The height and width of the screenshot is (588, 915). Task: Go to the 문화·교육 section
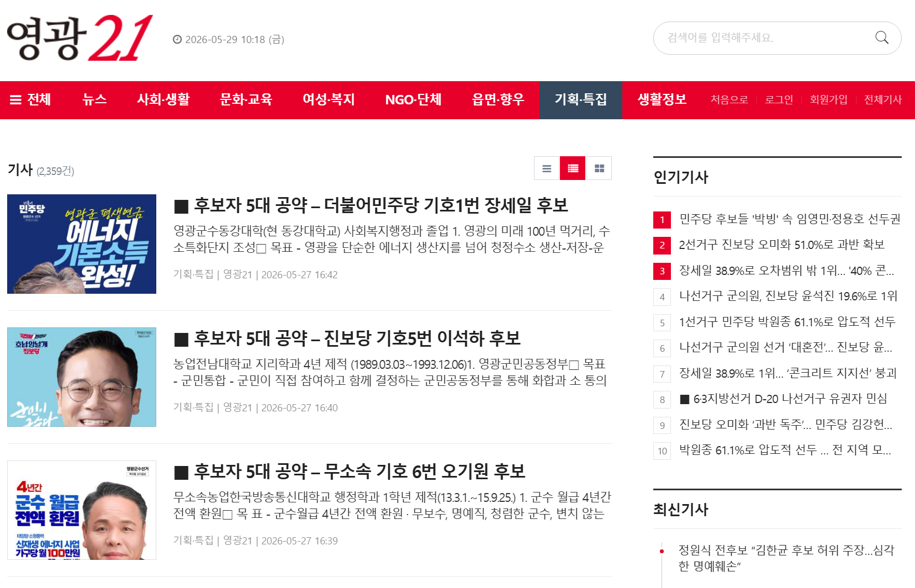(x=246, y=100)
